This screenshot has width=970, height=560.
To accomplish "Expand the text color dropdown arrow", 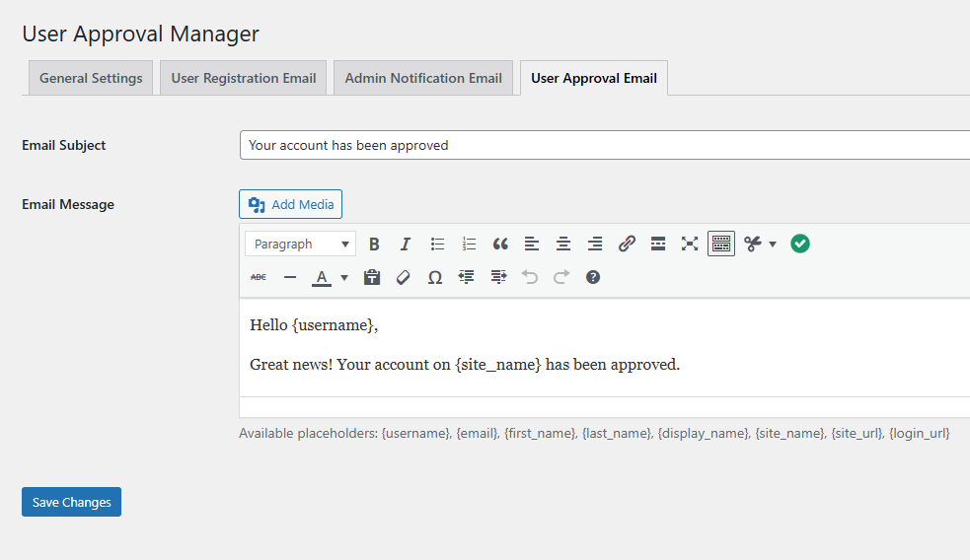I will point(344,277).
